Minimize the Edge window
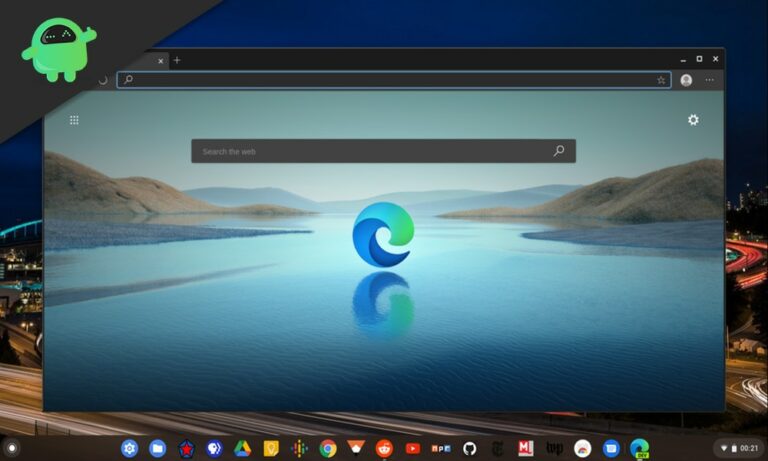Image resolution: width=768 pixels, height=461 pixels. tap(683, 60)
